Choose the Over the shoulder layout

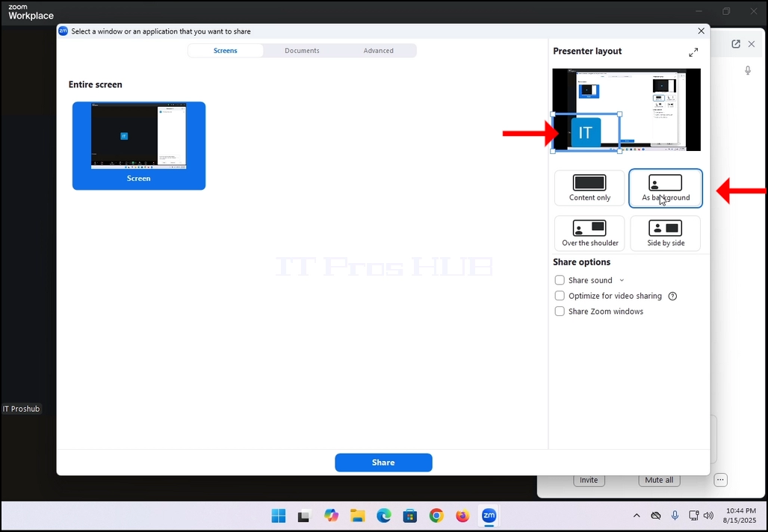pyautogui.click(x=589, y=233)
